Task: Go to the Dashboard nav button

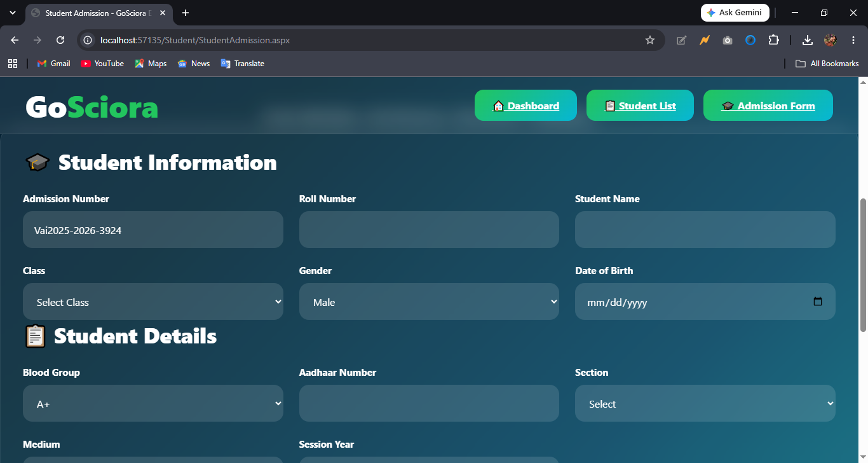Action: click(x=526, y=106)
